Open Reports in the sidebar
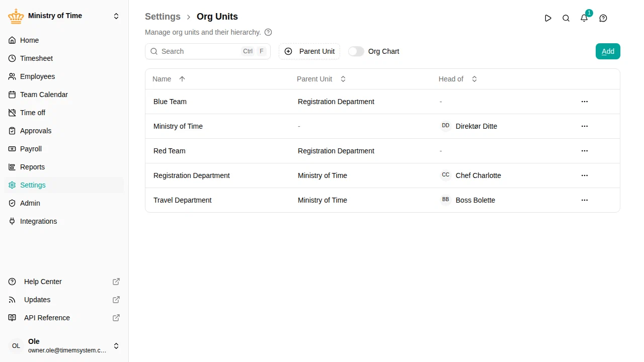The width and height of the screenshot is (644, 362). pyautogui.click(x=64, y=167)
